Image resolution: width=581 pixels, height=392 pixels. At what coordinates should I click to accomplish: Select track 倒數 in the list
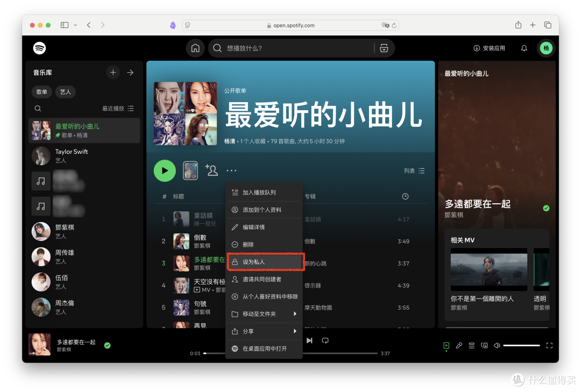click(200, 238)
